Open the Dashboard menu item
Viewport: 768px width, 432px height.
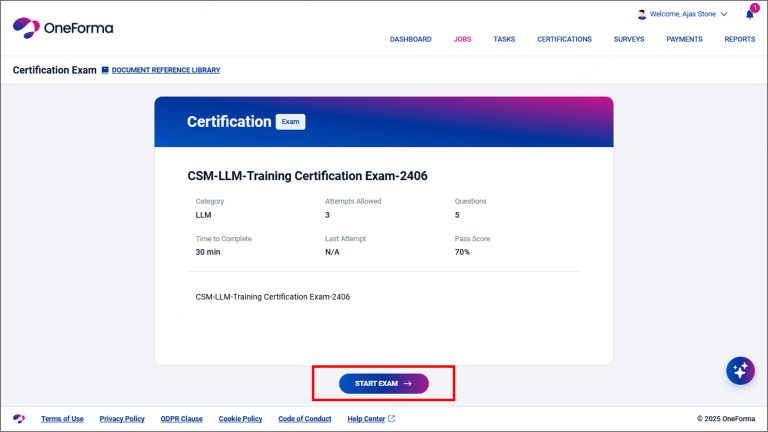tap(410, 39)
